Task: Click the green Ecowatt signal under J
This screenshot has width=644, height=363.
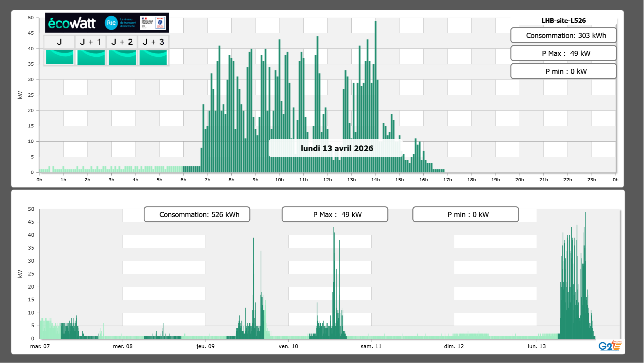Action: 60,57
